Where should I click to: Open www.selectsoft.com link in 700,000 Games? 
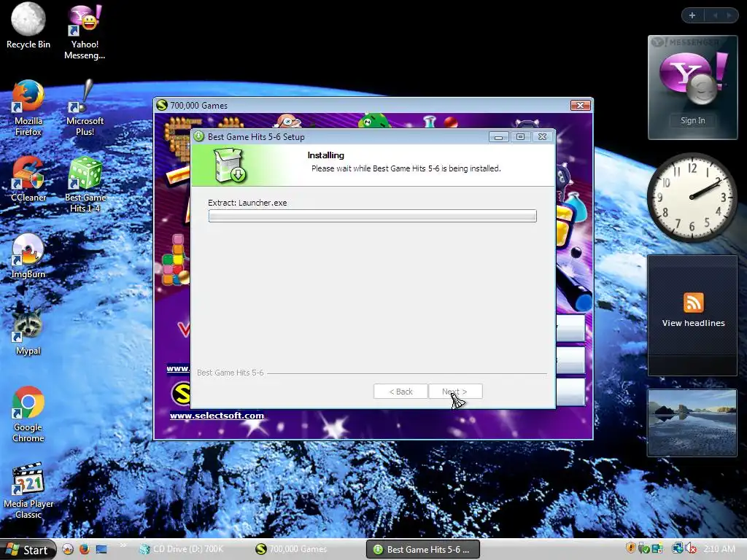point(217,415)
